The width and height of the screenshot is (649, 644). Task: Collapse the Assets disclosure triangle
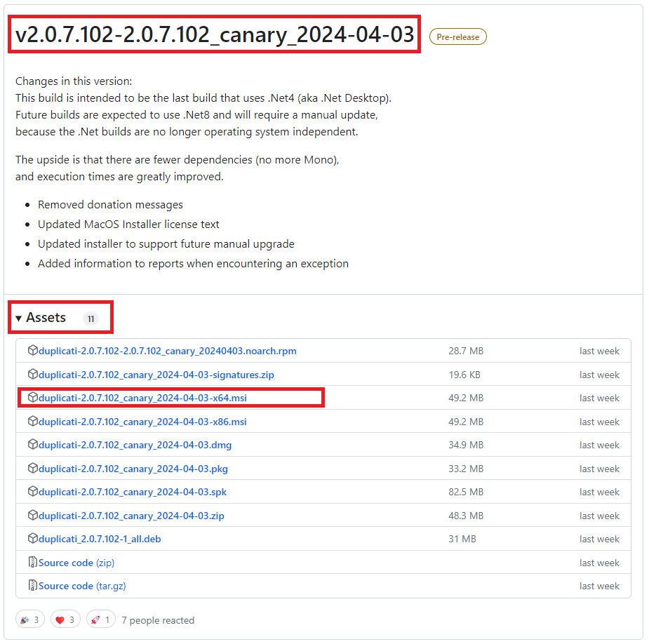coord(19,318)
